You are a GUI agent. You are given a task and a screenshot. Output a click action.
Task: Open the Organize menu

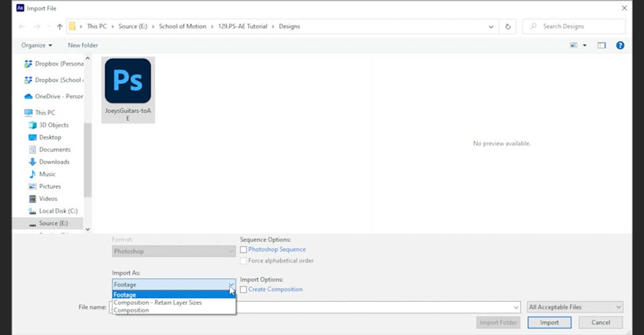[36, 45]
